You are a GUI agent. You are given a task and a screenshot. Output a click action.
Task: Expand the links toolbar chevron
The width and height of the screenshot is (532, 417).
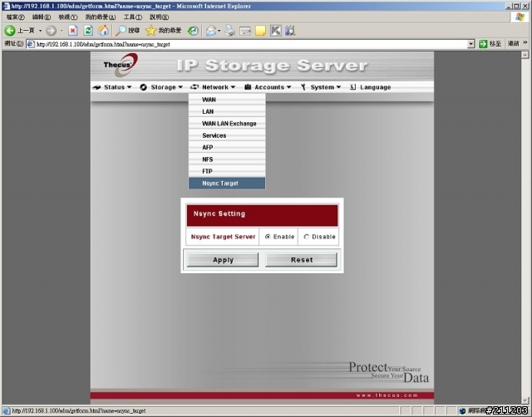coord(525,43)
